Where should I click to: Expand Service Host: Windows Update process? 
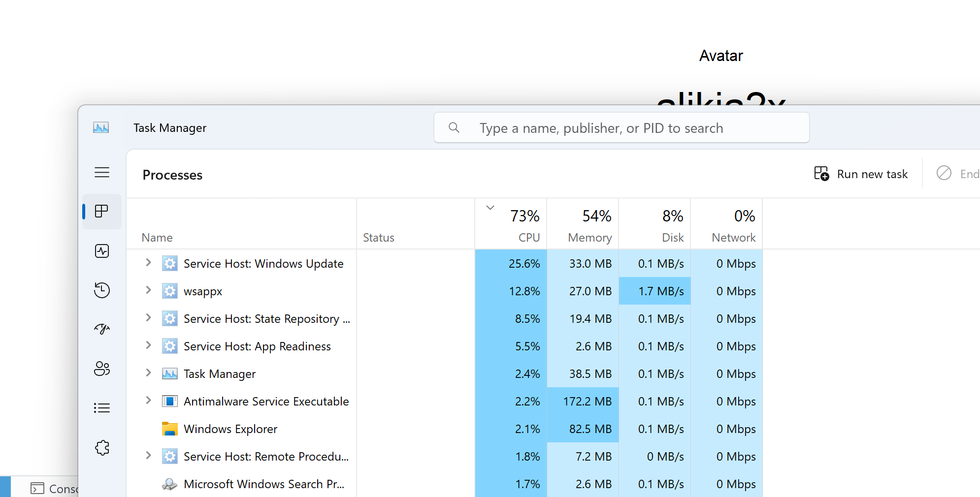(148, 263)
